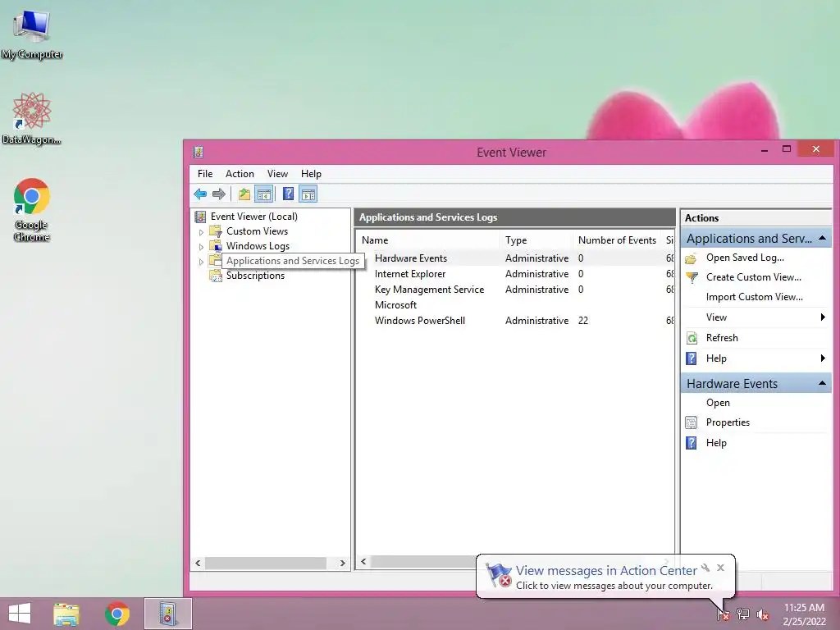This screenshot has height=630, width=840.
Task: Click the Event Viewer title bar icon
Action: click(199, 152)
